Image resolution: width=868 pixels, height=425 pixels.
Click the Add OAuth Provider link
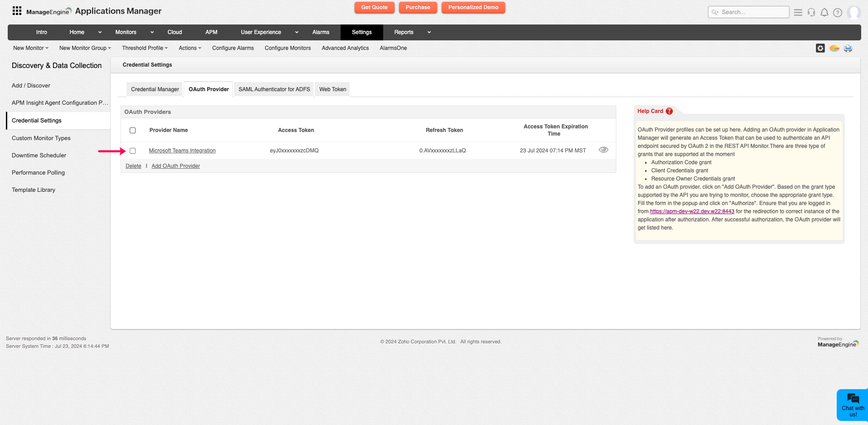pos(176,166)
